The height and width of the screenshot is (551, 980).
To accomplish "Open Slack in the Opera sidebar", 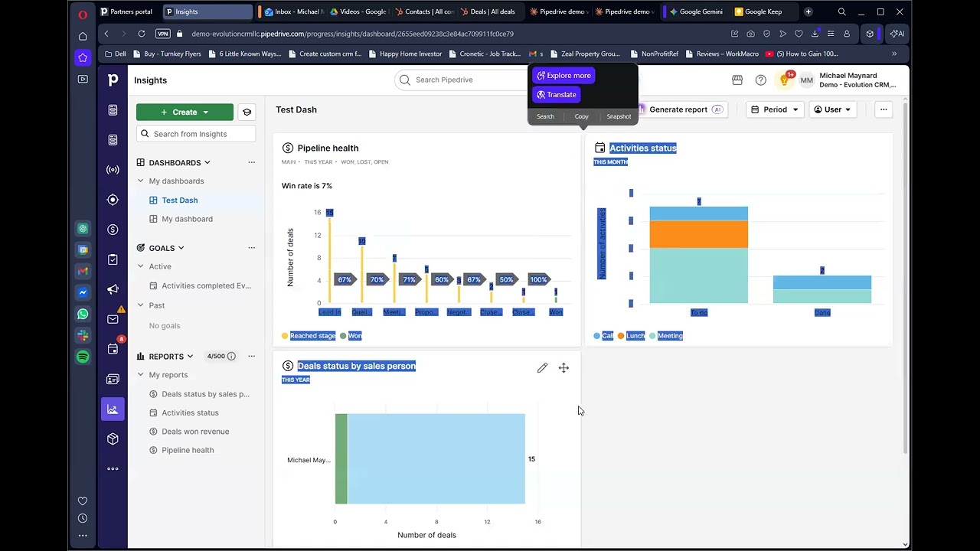I will tap(83, 335).
